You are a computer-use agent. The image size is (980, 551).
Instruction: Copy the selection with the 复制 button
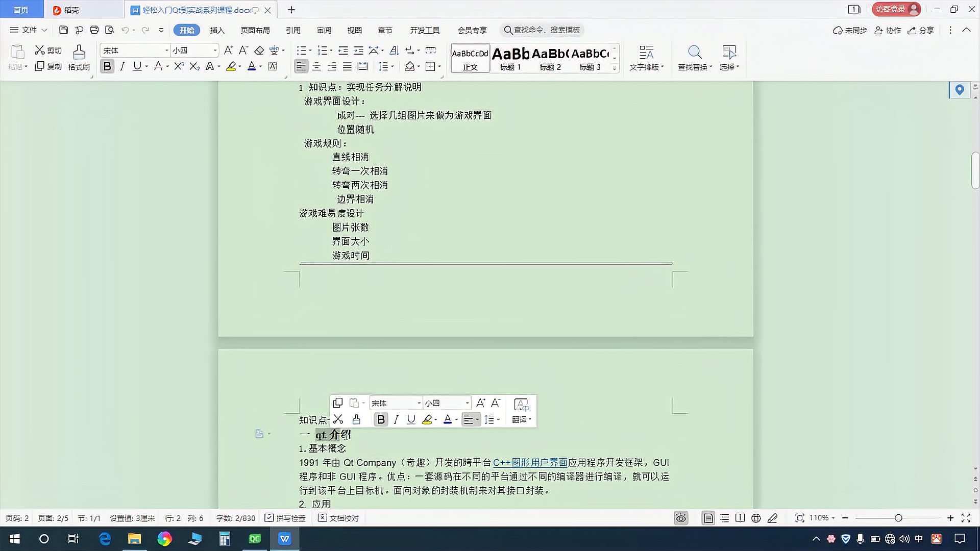tap(48, 66)
